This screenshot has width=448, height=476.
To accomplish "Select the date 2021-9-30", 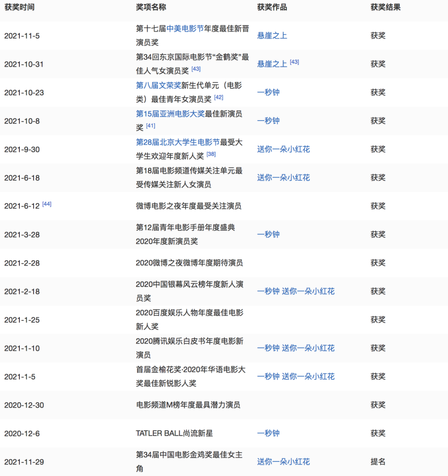I will tap(22, 149).
